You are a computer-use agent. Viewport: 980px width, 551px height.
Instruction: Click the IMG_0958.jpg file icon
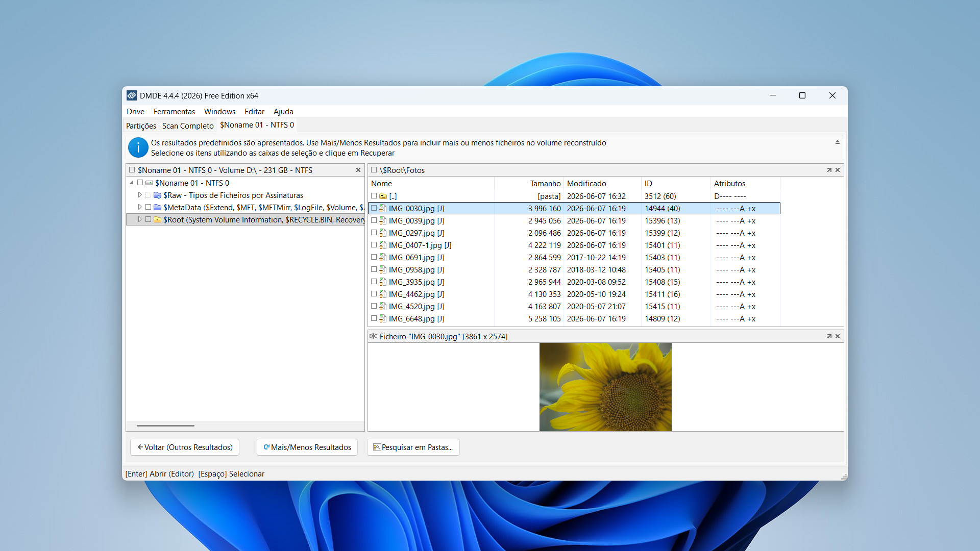tap(383, 269)
